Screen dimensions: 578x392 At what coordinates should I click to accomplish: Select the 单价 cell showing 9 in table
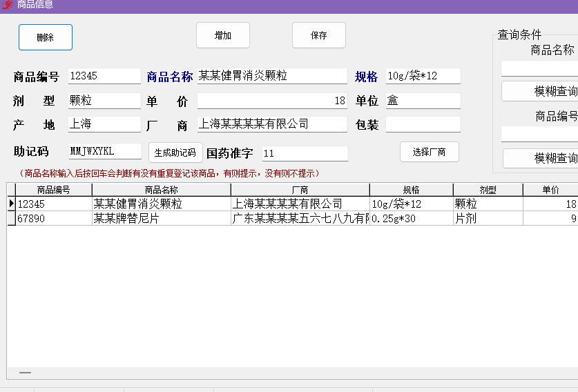550,218
